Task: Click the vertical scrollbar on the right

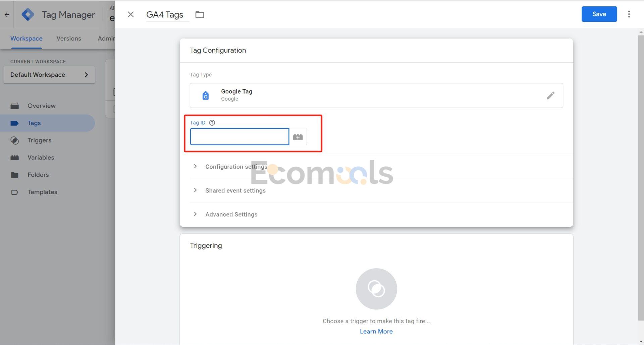Action: pyautogui.click(x=641, y=178)
